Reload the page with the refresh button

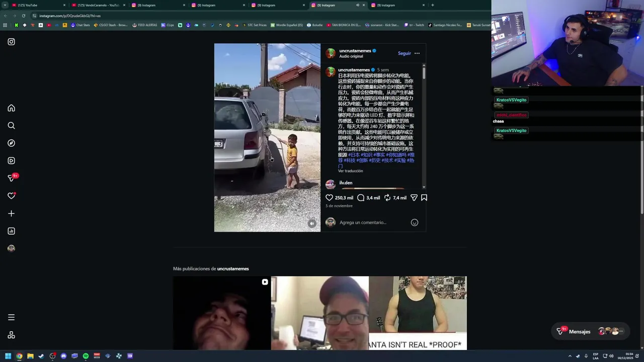pyautogui.click(x=23, y=16)
